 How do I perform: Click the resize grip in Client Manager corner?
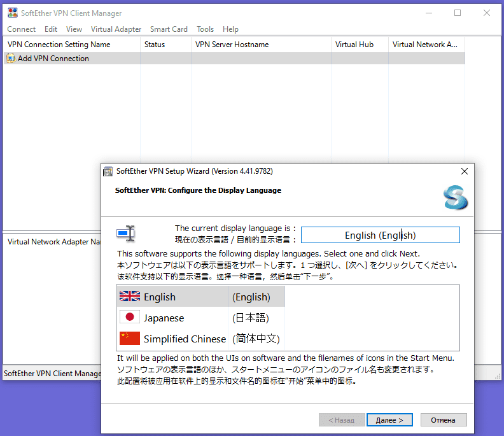[x=498, y=376]
